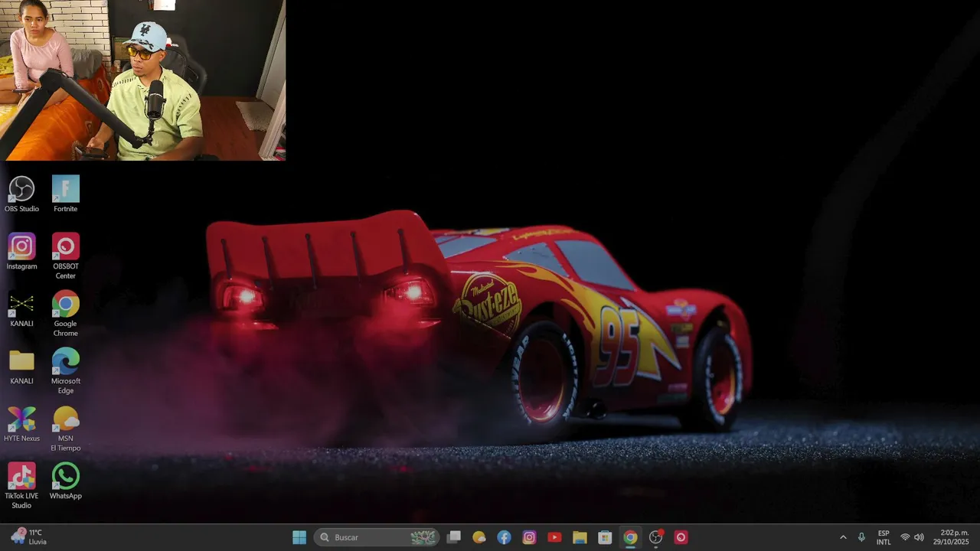The width and height of the screenshot is (980, 551).
Task: Switch to OBS Studio in taskbar
Action: (656, 537)
